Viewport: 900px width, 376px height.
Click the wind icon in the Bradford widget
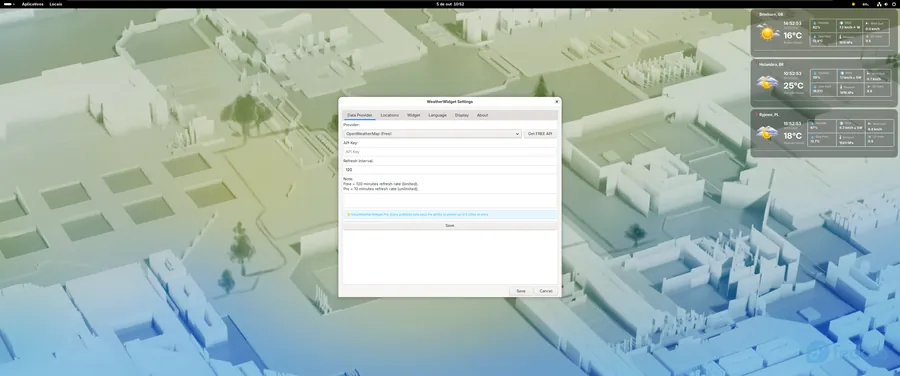click(841, 23)
